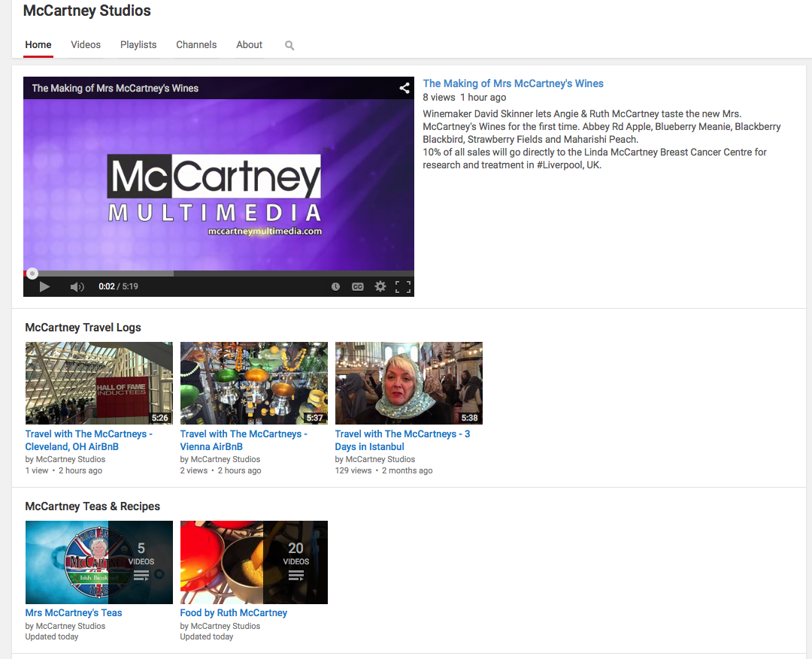Switch to the Videos tab
This screenshot has height=659, width=812.
[86, 45]
